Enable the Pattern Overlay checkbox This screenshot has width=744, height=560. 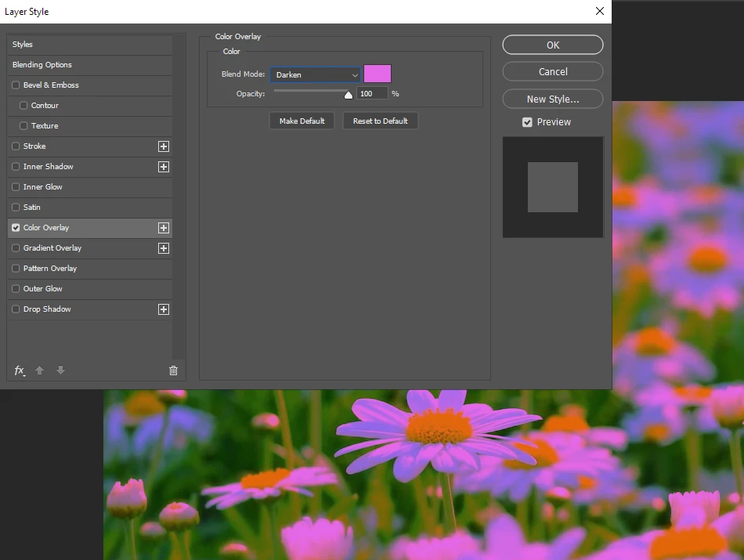(16, 269)
